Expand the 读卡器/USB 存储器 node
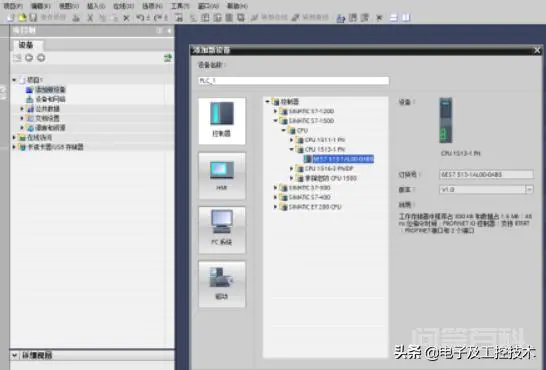 pos(14,147)
